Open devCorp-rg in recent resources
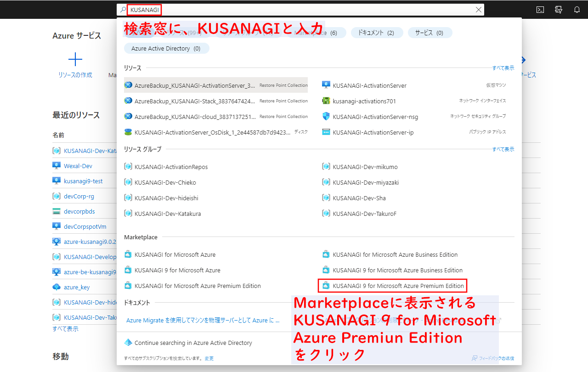 point(79,196)
